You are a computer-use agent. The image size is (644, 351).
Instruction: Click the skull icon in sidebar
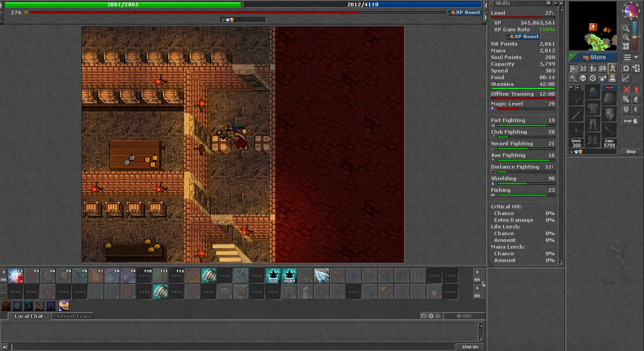tap(583, 78)
